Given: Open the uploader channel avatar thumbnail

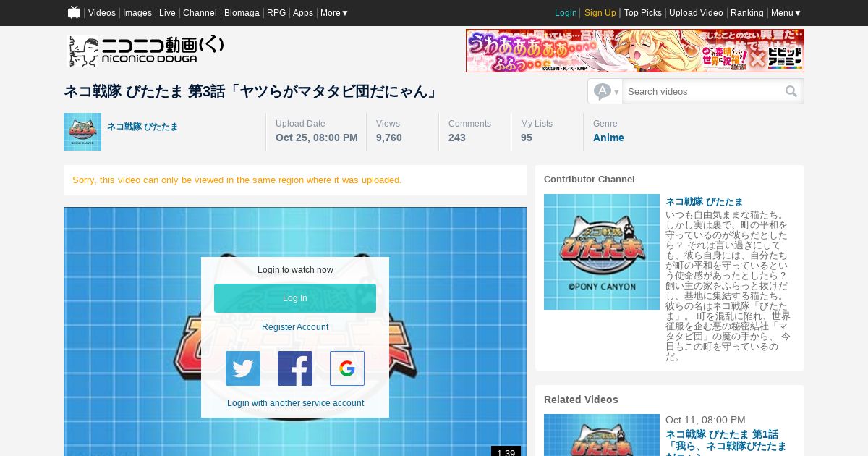Looking at the screenshot, I should coord(82,132).
